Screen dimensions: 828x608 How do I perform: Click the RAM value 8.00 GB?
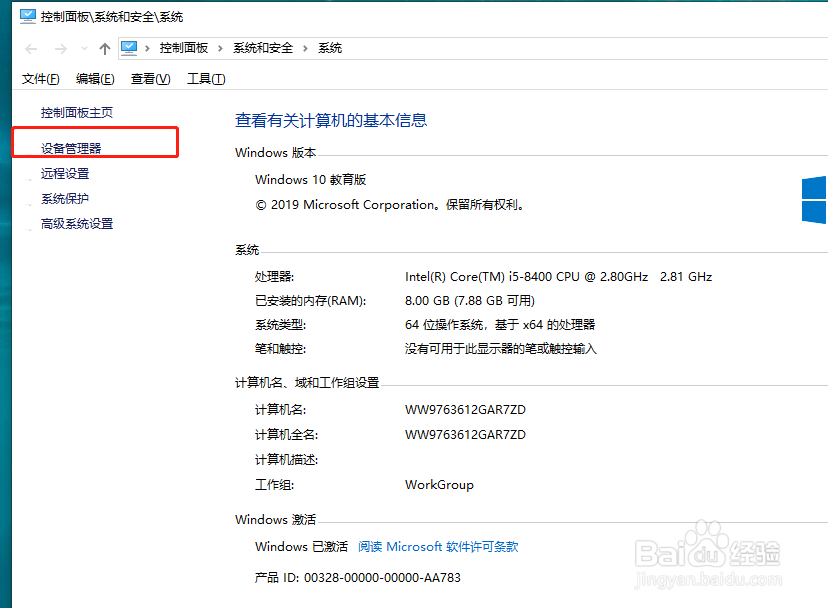coord(469,301)
